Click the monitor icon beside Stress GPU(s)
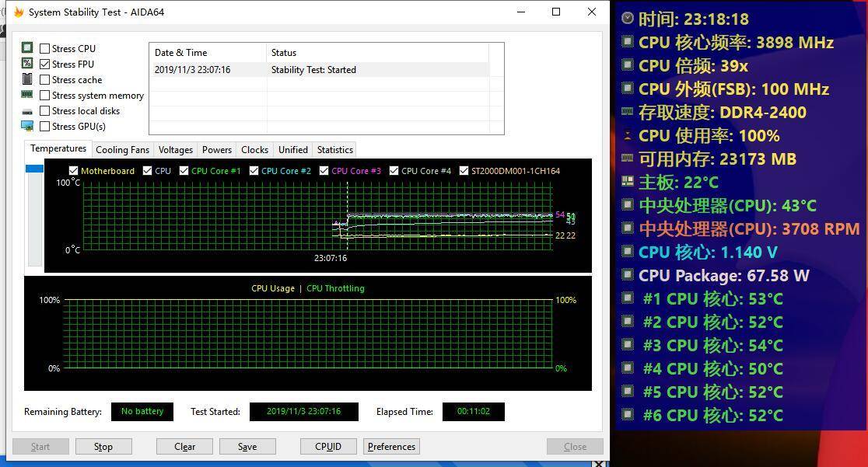This screenshot has width=868, height=467. [27, 126]
